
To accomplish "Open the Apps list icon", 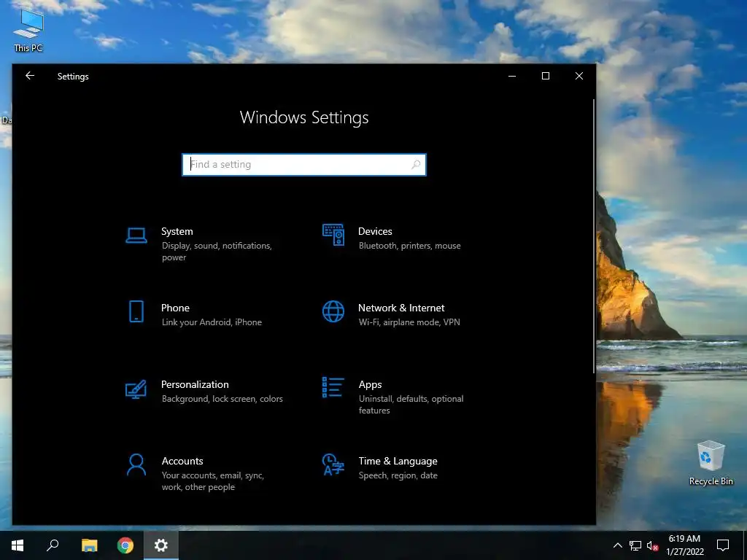I will click(x=333, y=387).
